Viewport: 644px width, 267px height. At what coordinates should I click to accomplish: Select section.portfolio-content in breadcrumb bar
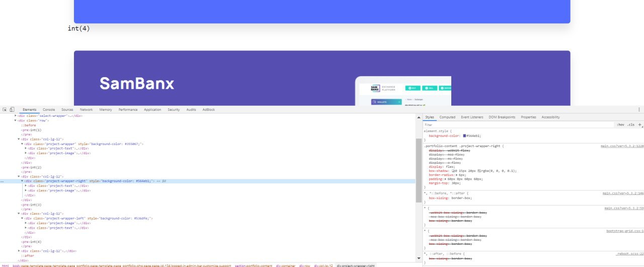tap(254, 265)
